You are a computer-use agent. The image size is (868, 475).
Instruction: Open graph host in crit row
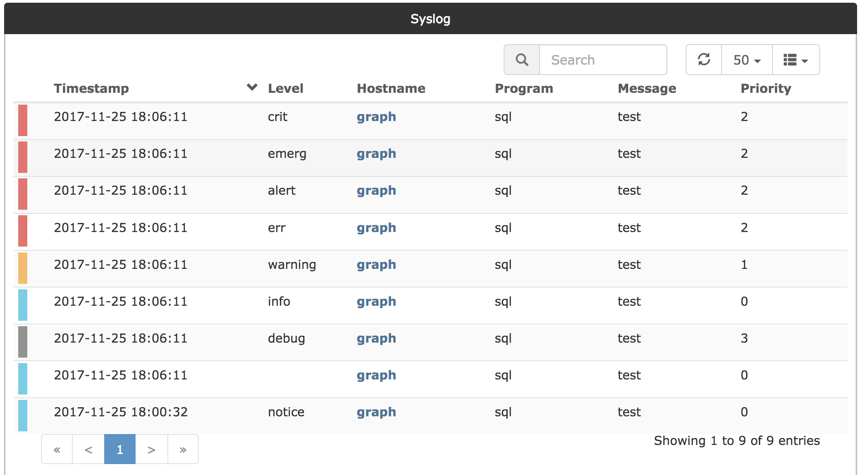376,117
